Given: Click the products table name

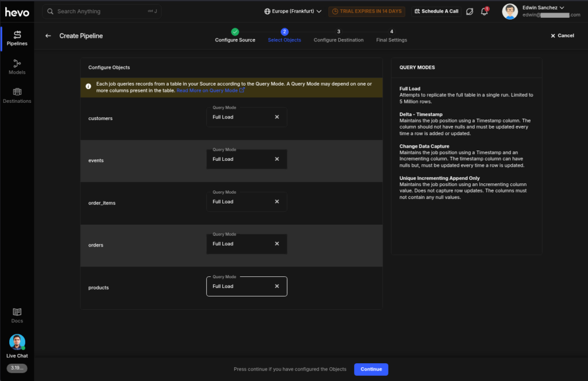Looking at the screenshot, I should pos(98,287).
